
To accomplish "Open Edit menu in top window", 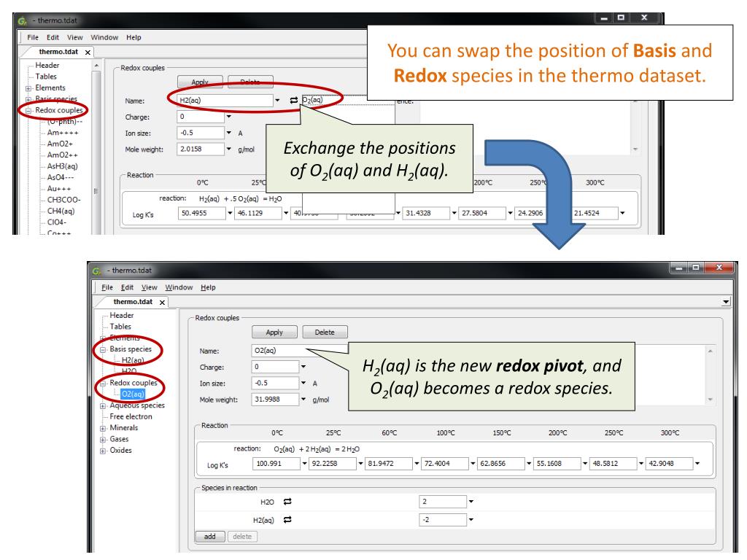I will pos(53,37).
